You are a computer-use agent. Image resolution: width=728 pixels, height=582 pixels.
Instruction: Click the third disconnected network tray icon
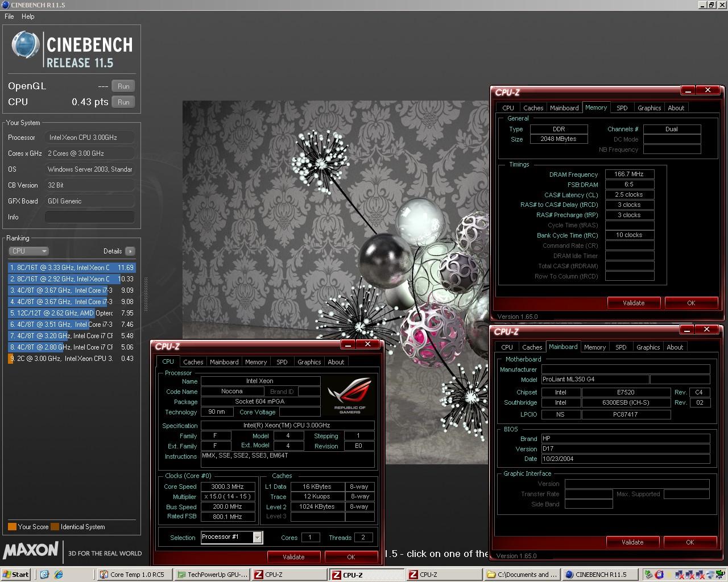click(700, 575)
